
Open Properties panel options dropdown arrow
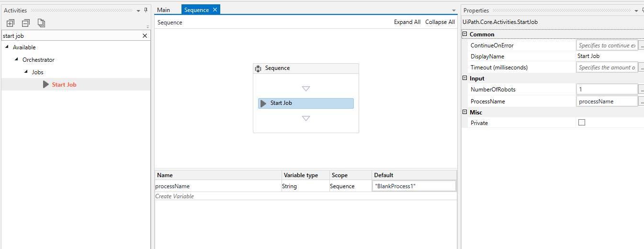pos(636,11)
